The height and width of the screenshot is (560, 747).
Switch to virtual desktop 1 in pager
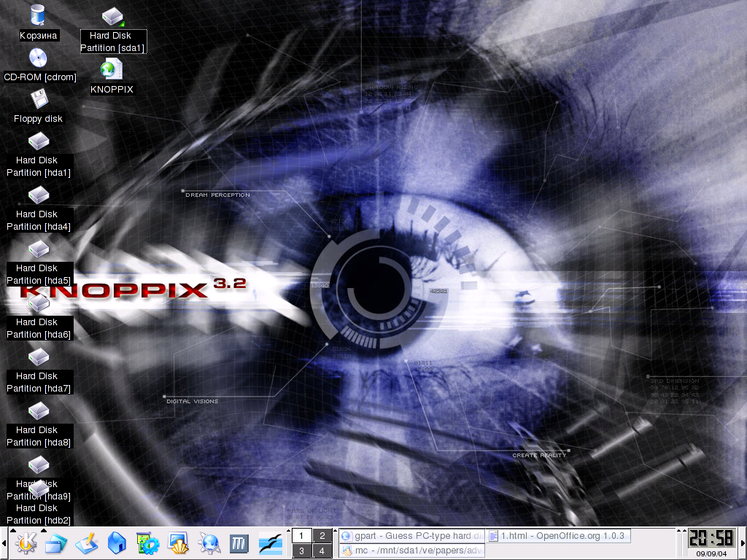pyautogui.click(x=301, y=536)
